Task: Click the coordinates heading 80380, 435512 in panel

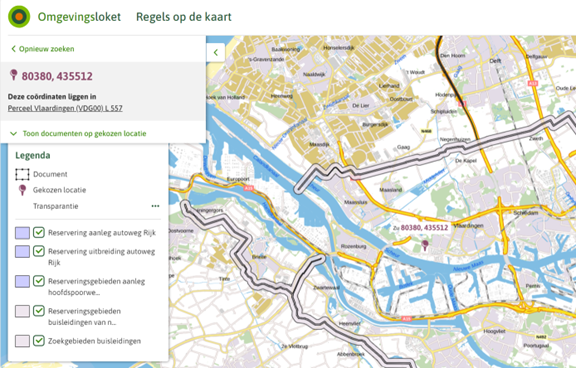Action: point(57,76)
